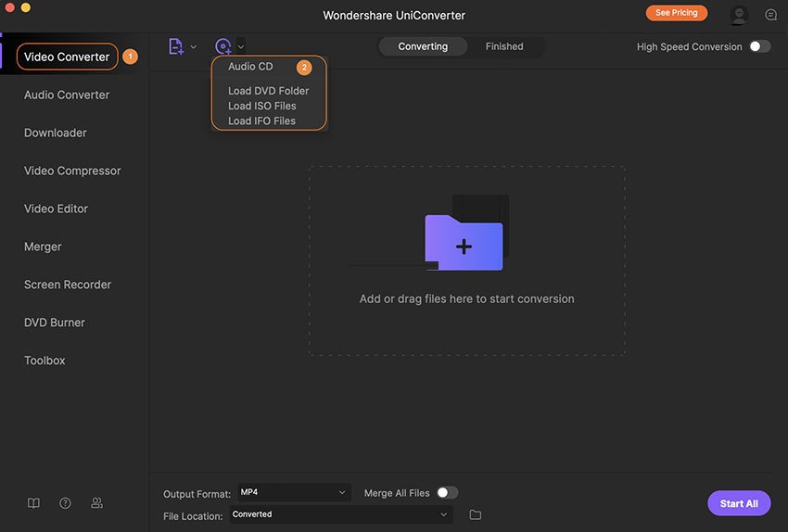
Task: Open the help question mark icon
Action: pos(65,503)
